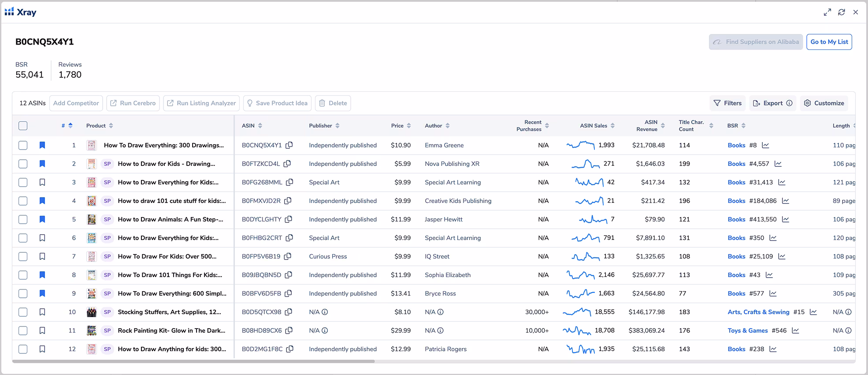Click the refresh icon in Xray header

(842, 12)
